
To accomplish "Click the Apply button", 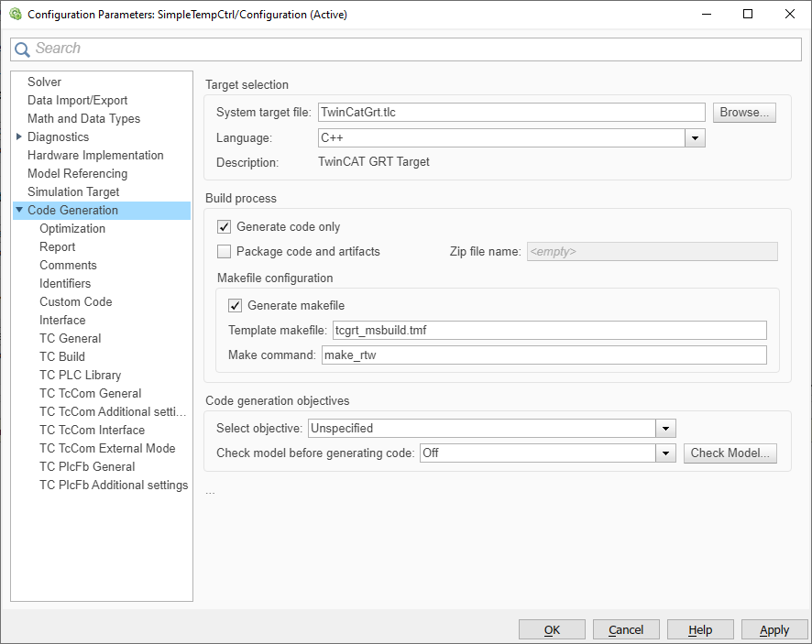I will coord(774,629).
